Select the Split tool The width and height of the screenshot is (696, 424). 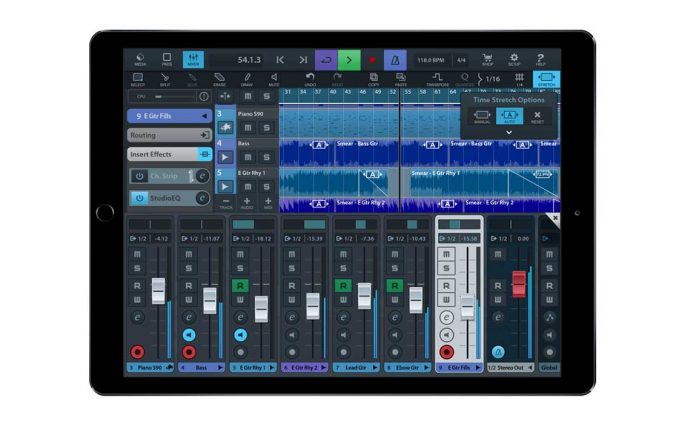166,79
